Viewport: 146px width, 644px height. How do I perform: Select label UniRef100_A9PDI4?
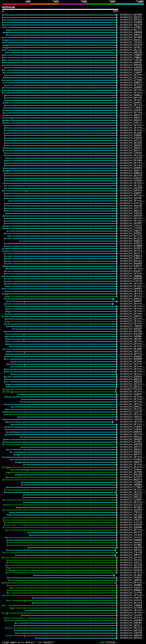[131, 35]
